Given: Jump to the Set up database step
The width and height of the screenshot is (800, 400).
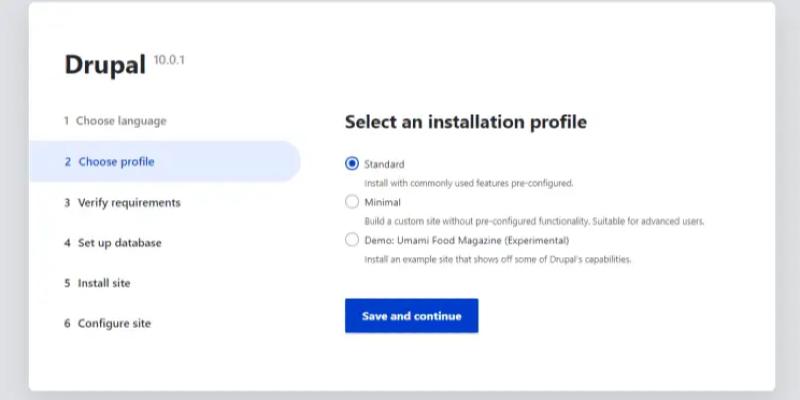Looking at the screenshot, I should tap(119, 243).
